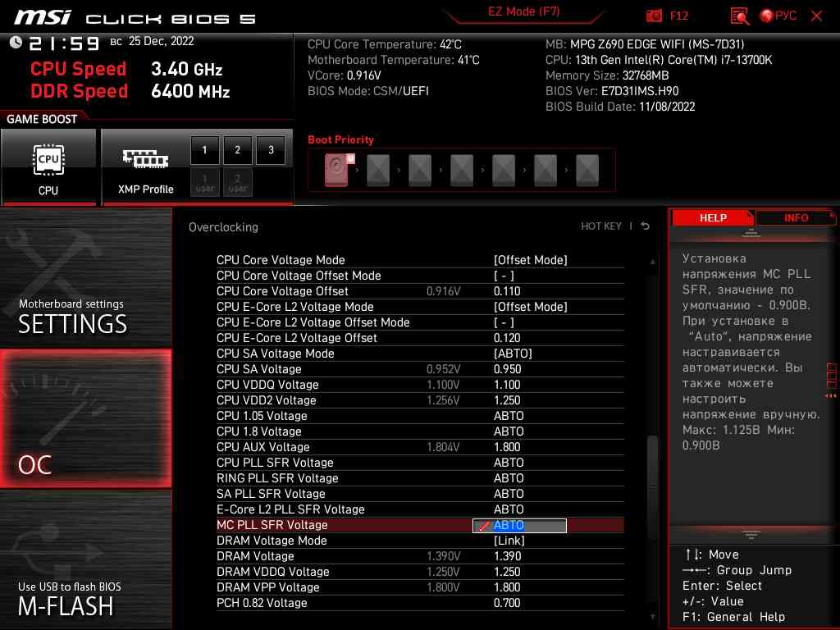This screenshot has height=630, width=840.
Task: Select the RING PLL SFR Voltage row
Action: click(x=420, y=478)
